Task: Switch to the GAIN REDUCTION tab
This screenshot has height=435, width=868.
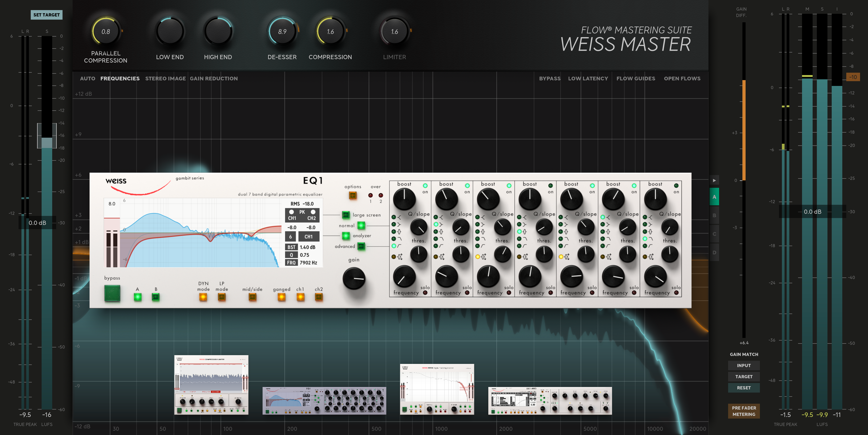Action: [214, 79]
